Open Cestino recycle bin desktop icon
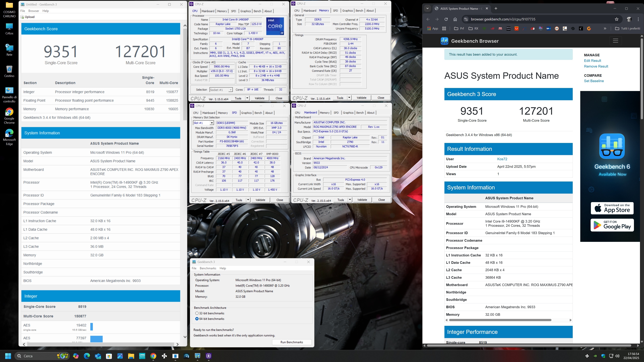The height and width of the screenshot is (362, 644). tap(9, 71)
